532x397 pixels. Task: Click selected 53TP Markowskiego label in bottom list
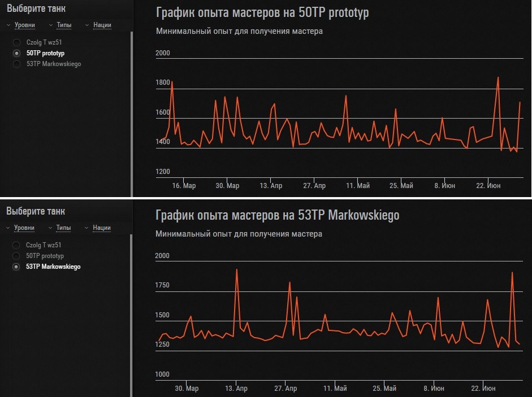(53, 267)
